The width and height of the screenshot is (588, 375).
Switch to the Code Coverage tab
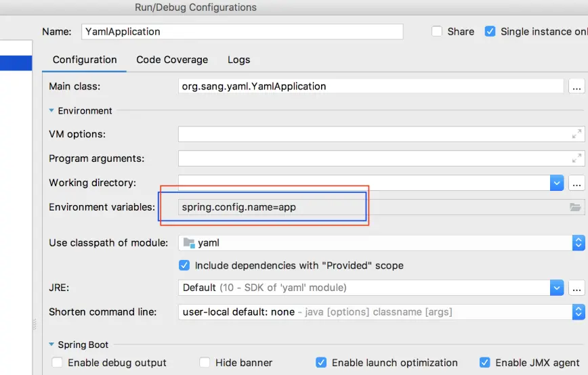pyautogui.click(x=172, y=60)
